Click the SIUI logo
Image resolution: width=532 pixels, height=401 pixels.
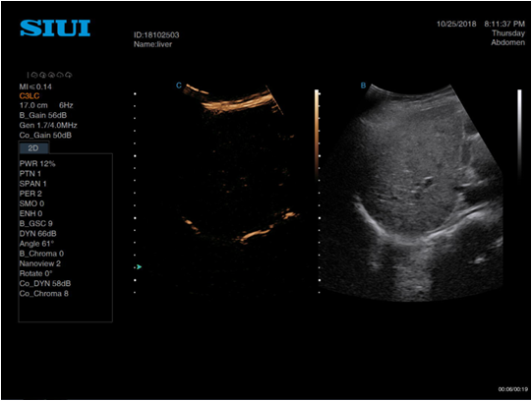(x=55, y=28)
